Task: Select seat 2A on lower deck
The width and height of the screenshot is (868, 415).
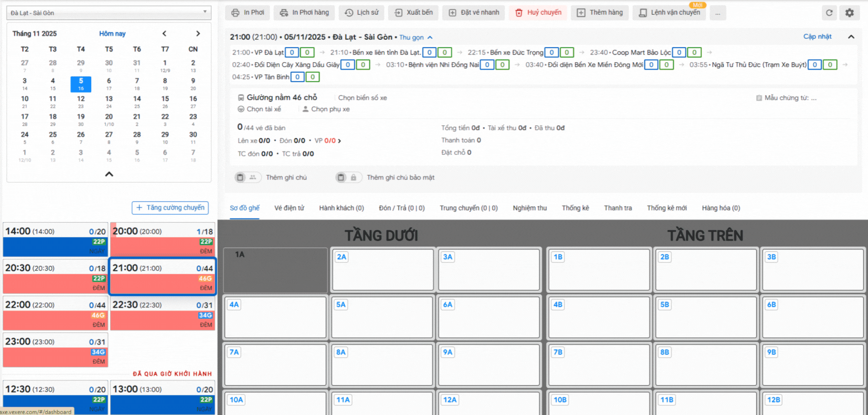Action: coord(383,270)
